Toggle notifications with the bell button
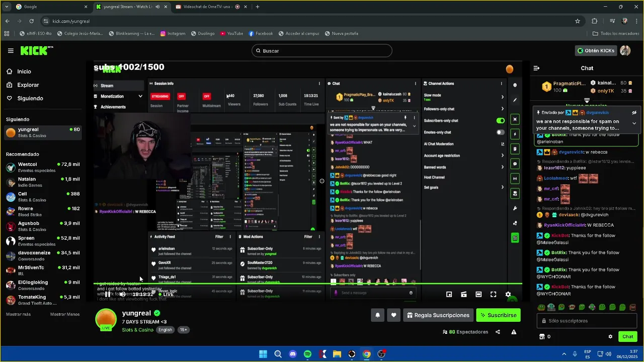 coord(378,315)
